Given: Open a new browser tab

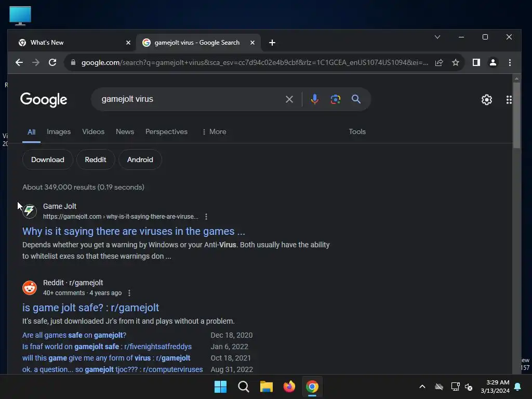Looking at the screenshot, I should coord(272,43).
